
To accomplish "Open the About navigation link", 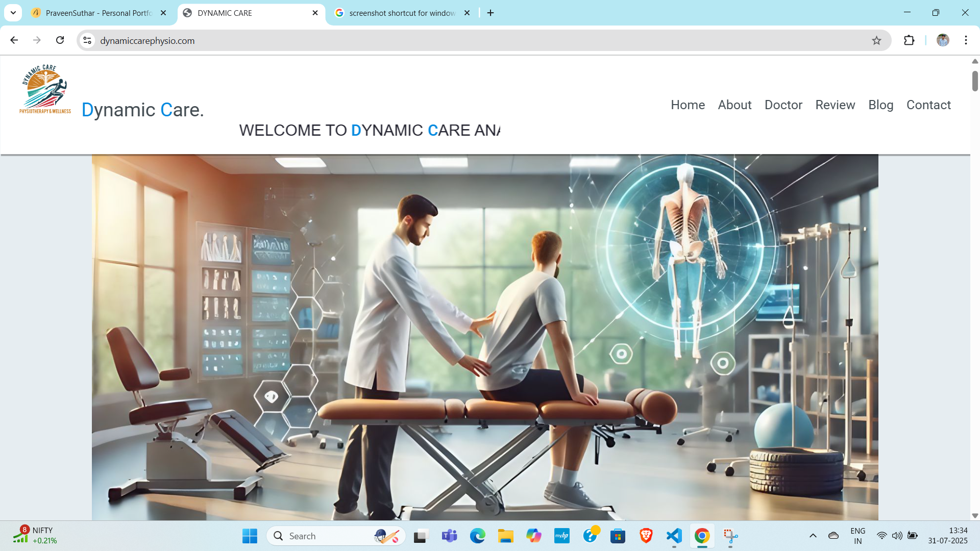I will (x=734, y=105).
